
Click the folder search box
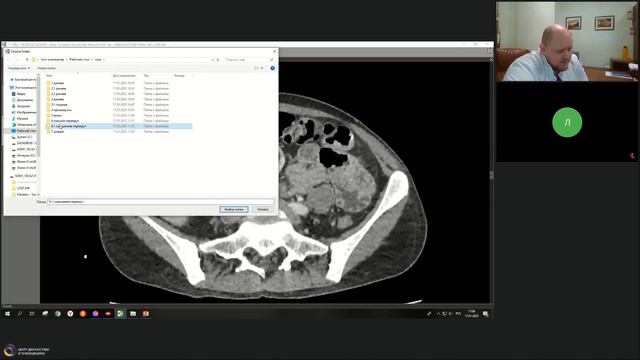249,60
